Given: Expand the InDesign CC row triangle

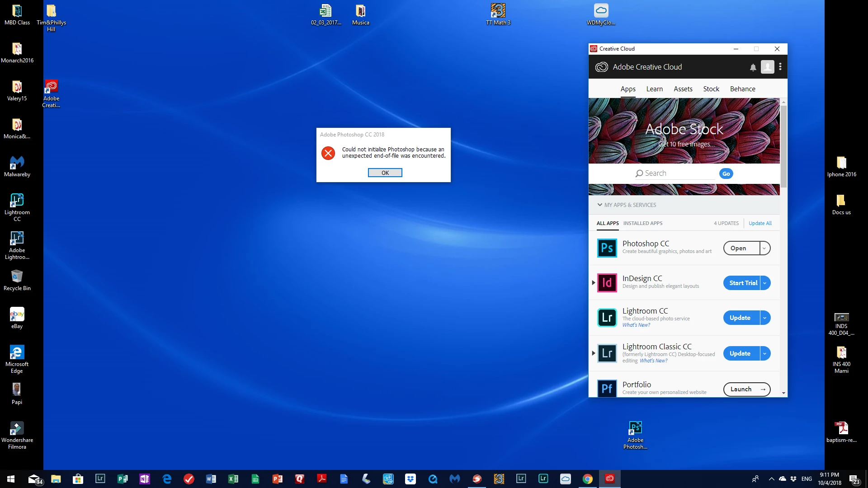Looking at the screenshot, I should 593,283.
